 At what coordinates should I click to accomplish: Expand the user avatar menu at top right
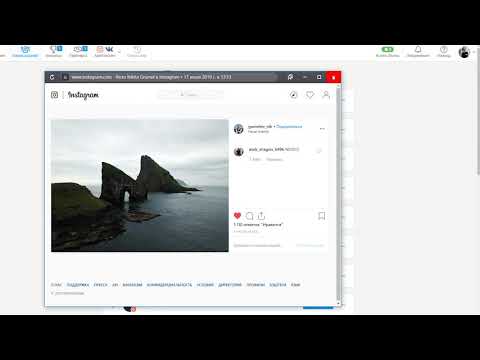(x=464, y=52)
